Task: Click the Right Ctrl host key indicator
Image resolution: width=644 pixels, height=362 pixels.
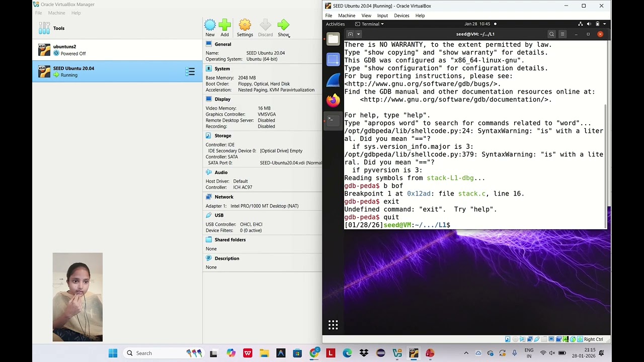Action: pos(594,339)
